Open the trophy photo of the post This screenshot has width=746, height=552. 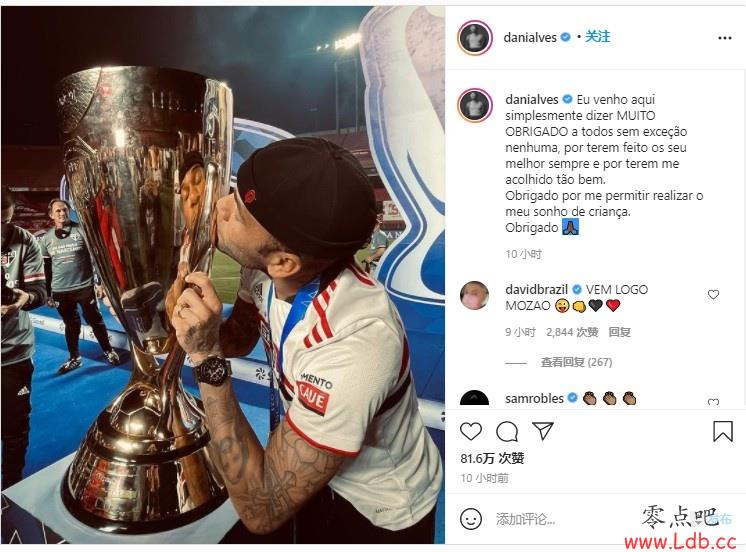point(223,275)
